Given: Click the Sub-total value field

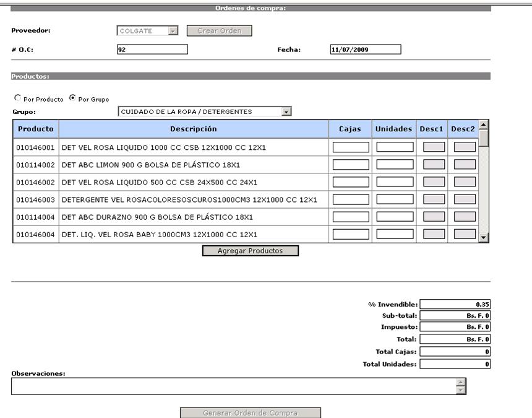Looking at the screenshot, I should click(455, 315).
